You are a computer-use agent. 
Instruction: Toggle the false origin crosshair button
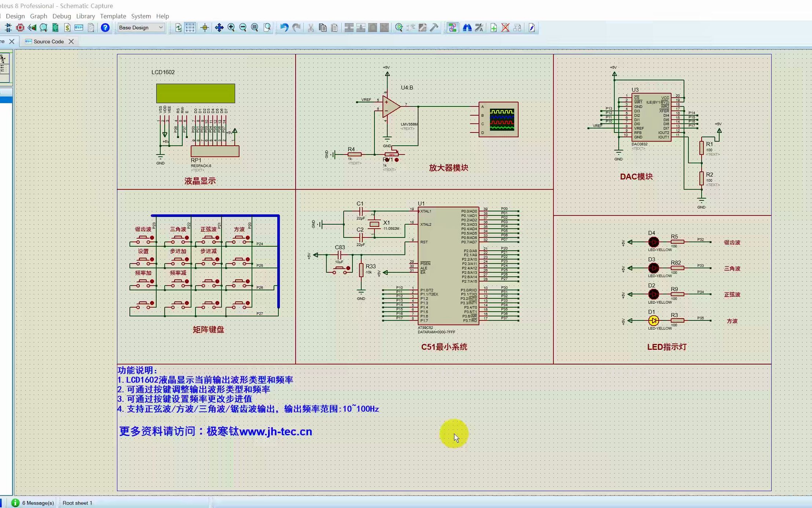(205, 28)
